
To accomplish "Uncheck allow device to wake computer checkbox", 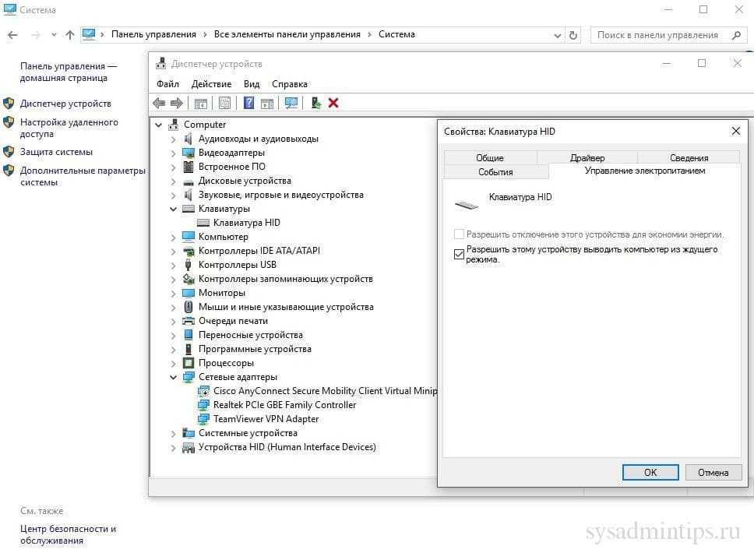I will point(459,254).
